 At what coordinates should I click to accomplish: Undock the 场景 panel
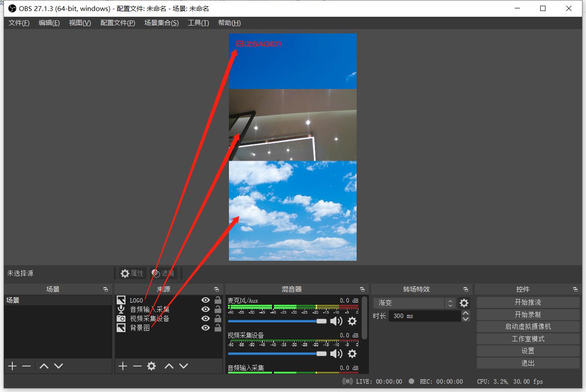(106, 289)
